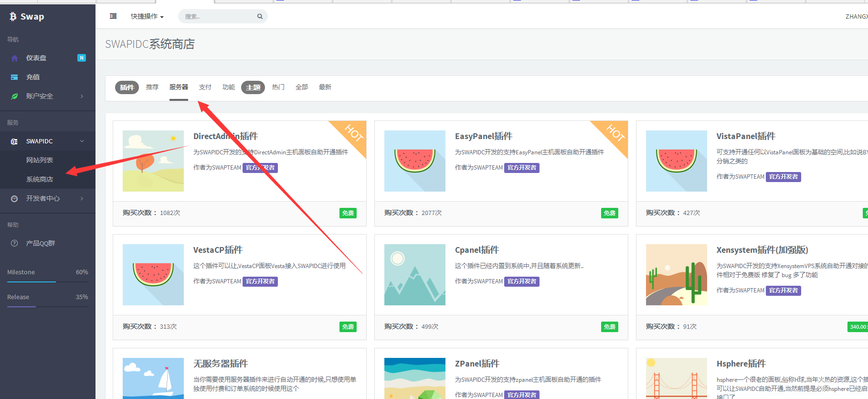Toggle the 主题 filter pill
Viewport: 868px width, 399px height.
(x=253, y=87)
